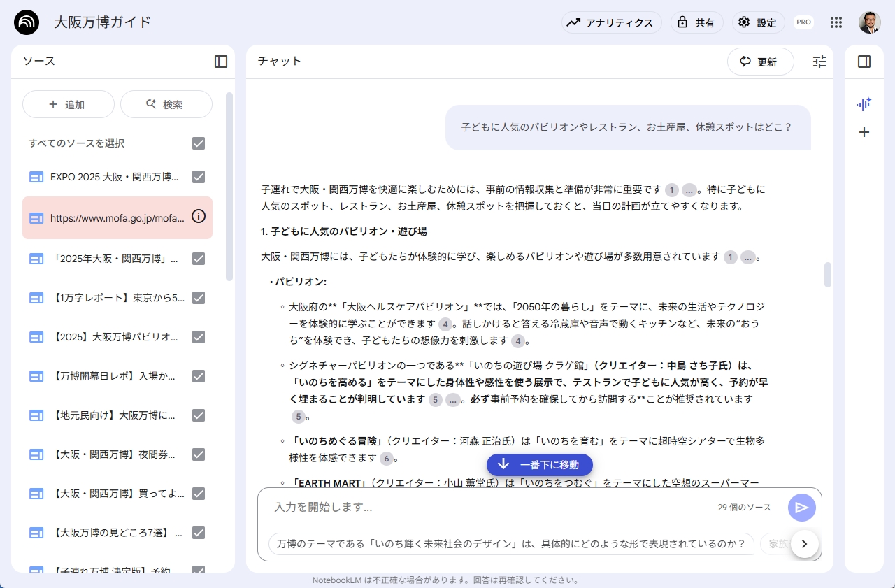Expand the Studio panel on the right
895x588 pixels.
tap(864, 62)
